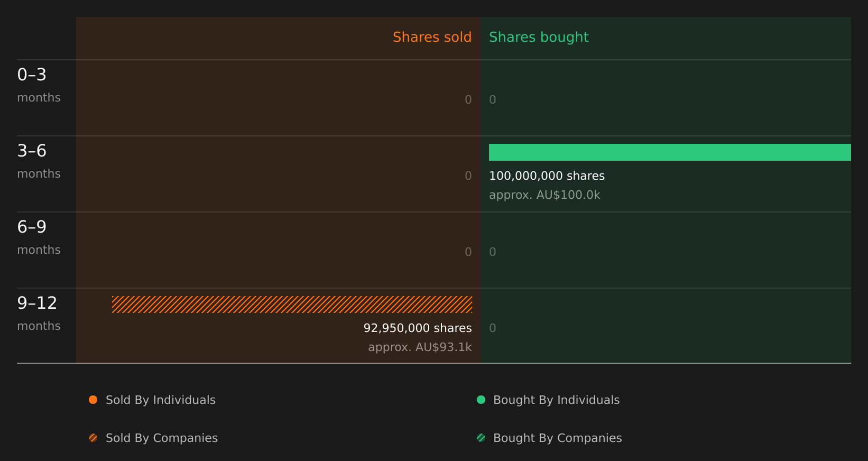868x461 pixels.
Task: Click the striped Sold By Companies legend icon
Action: 93,438
